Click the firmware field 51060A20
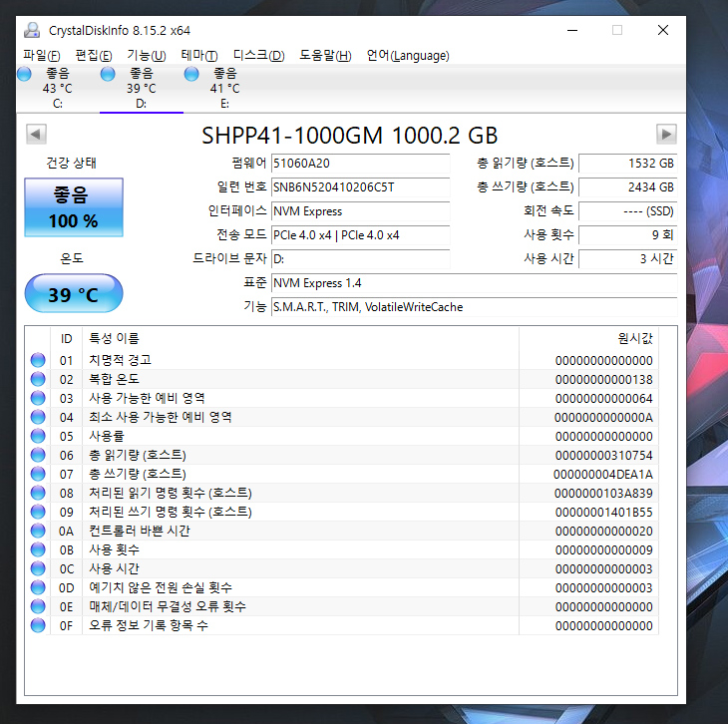 pyautogui.click(x=360, y=164)
